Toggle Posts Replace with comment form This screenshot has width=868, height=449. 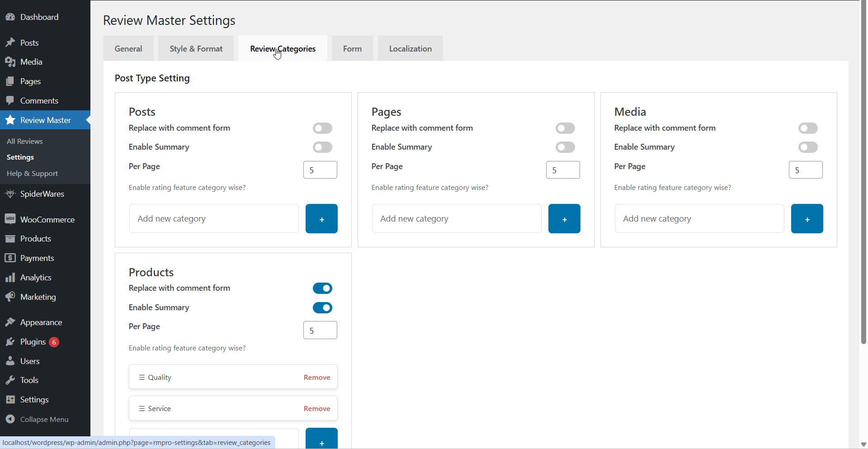[x=322, y=128]
